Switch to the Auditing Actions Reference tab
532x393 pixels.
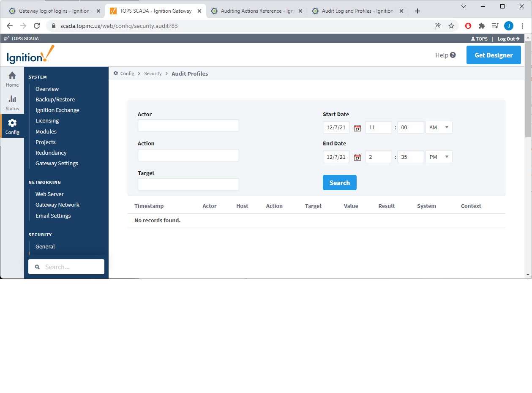253,11
